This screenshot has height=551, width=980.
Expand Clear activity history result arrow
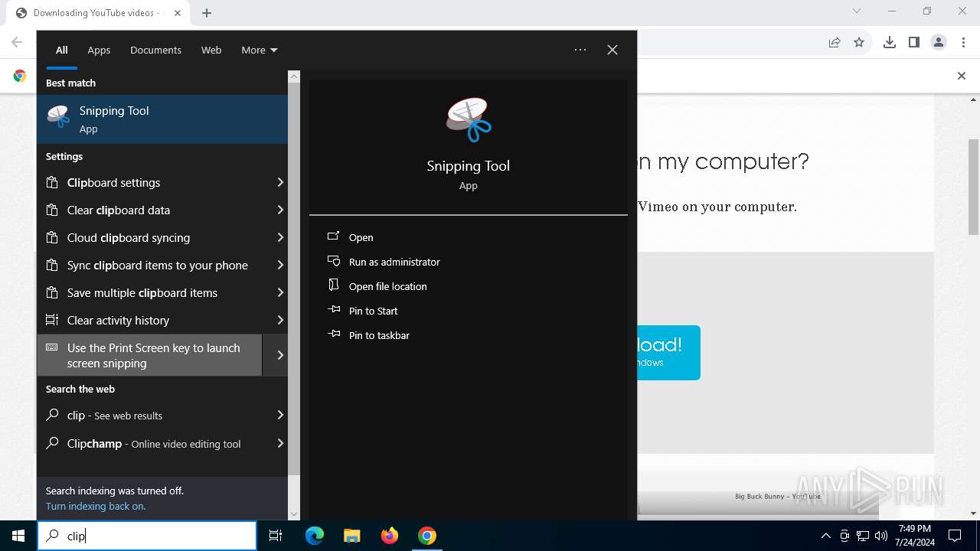(x=280, y=320)
